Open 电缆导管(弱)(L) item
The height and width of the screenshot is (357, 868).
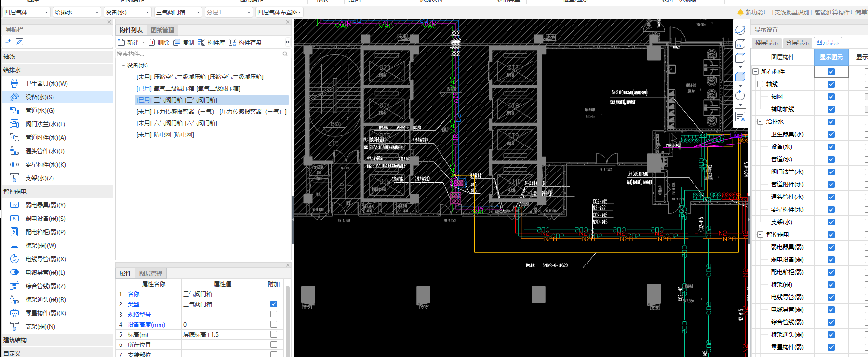(x=45, y=272)
